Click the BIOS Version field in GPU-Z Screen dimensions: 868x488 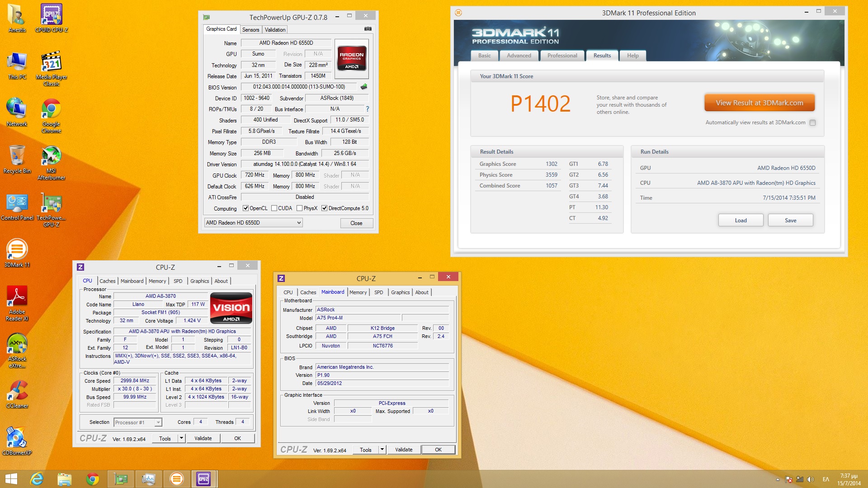click(x=299, y=87)
